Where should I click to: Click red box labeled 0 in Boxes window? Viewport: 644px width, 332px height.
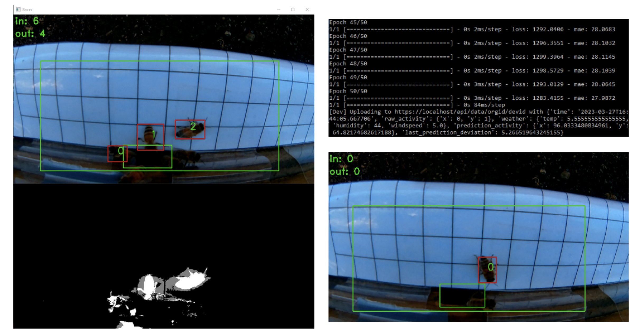point(118,154)
